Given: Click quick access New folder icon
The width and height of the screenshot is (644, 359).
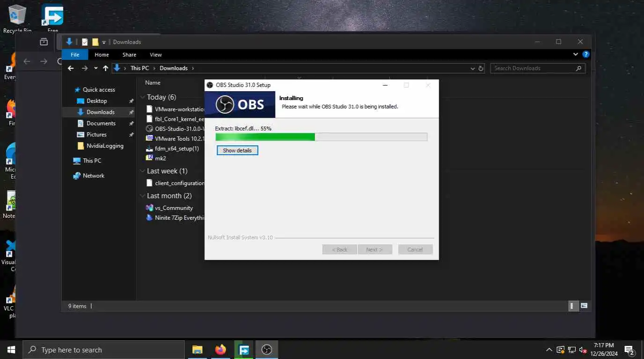Looking at the screenshot, I should pos(95,42).
